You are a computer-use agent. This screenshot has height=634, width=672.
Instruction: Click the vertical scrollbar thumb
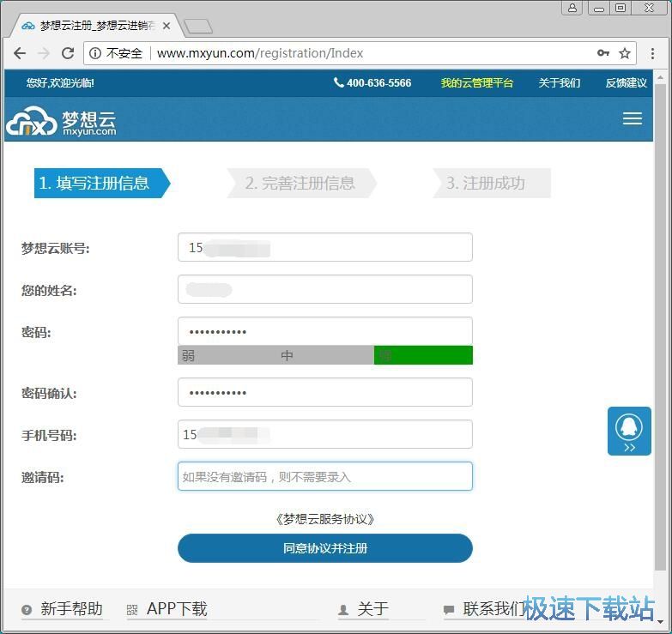(x=660, y=327)
